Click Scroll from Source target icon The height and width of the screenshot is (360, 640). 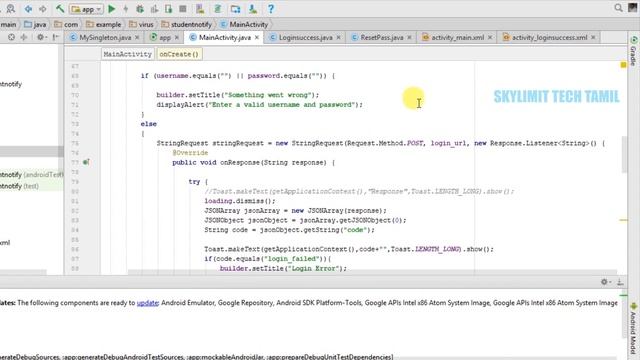coord(11,37)
